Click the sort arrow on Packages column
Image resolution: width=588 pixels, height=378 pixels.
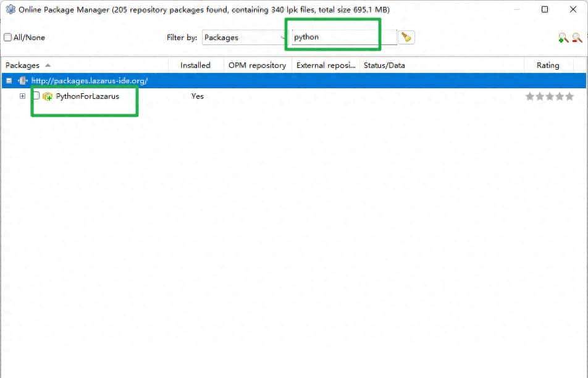click(48, 65)
